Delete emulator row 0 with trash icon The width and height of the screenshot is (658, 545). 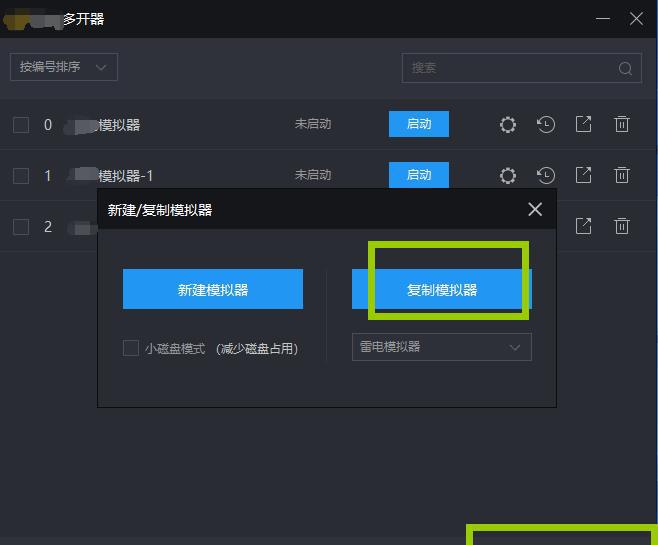[x=621, y=124]
